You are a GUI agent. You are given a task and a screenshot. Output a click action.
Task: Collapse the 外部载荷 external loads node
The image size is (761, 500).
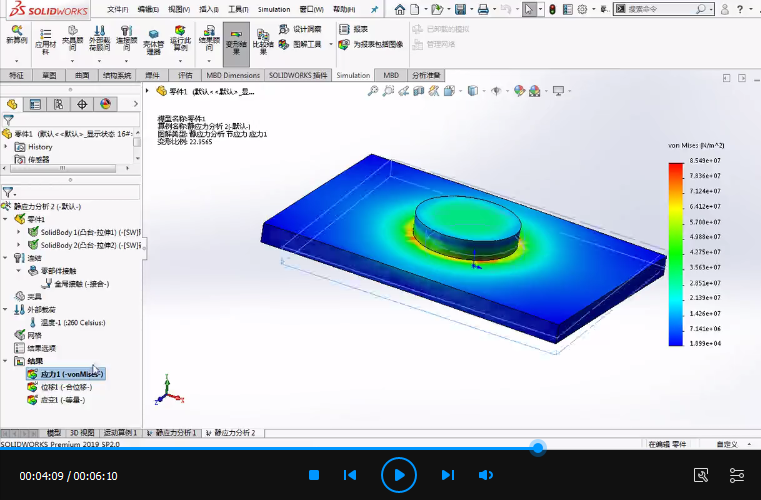[x=5, y=309]
